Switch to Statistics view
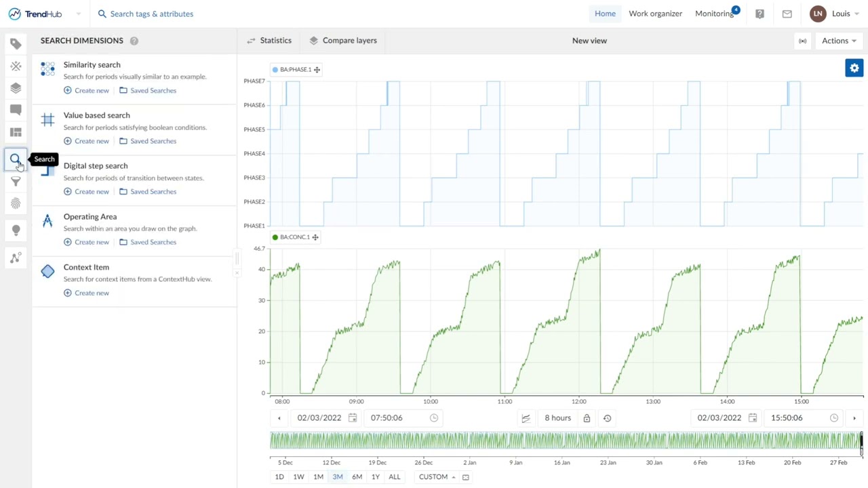Viewport: 868px width, 488px height. (269, 41)
